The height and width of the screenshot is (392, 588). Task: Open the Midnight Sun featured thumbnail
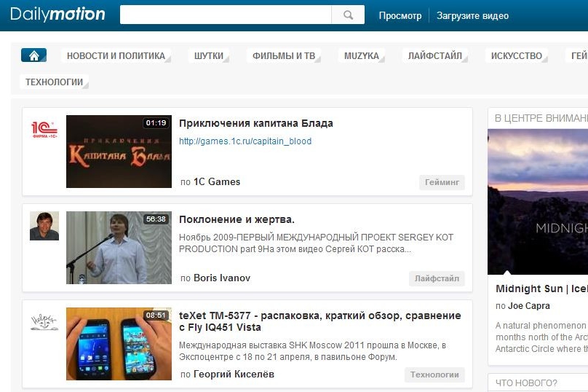538,202
